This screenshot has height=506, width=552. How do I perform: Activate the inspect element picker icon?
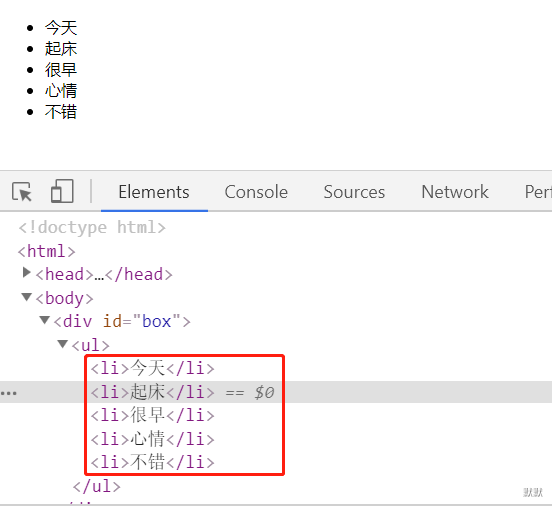tap(22, 192)
